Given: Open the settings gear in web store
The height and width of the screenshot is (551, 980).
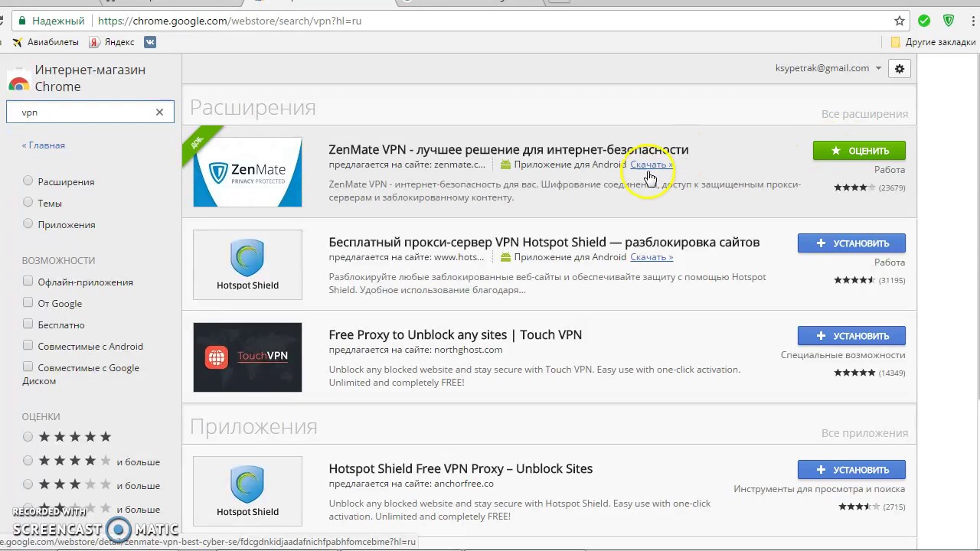Looking at the screenshot, I should click(900, 68).
